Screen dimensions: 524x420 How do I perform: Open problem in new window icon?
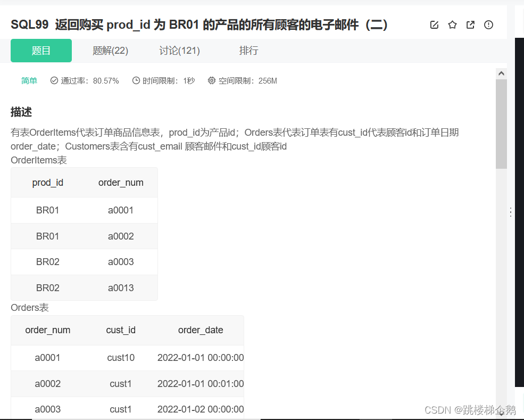(x=470, y=24)
